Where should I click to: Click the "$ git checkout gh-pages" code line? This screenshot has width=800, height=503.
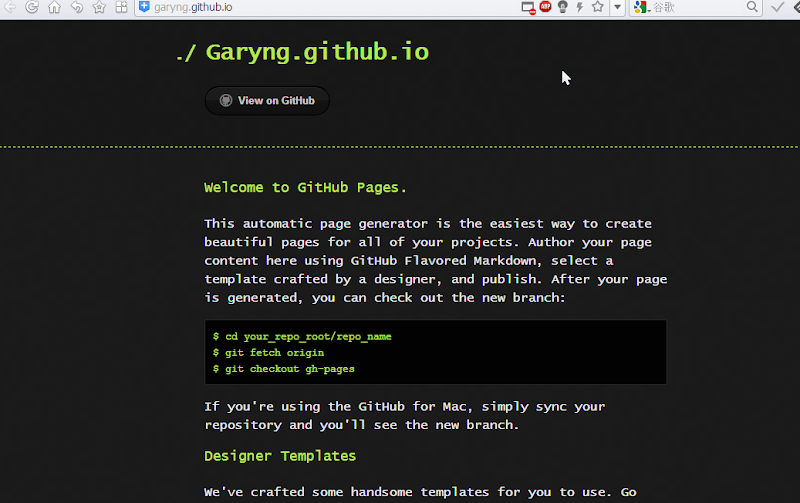pos(284,369)
